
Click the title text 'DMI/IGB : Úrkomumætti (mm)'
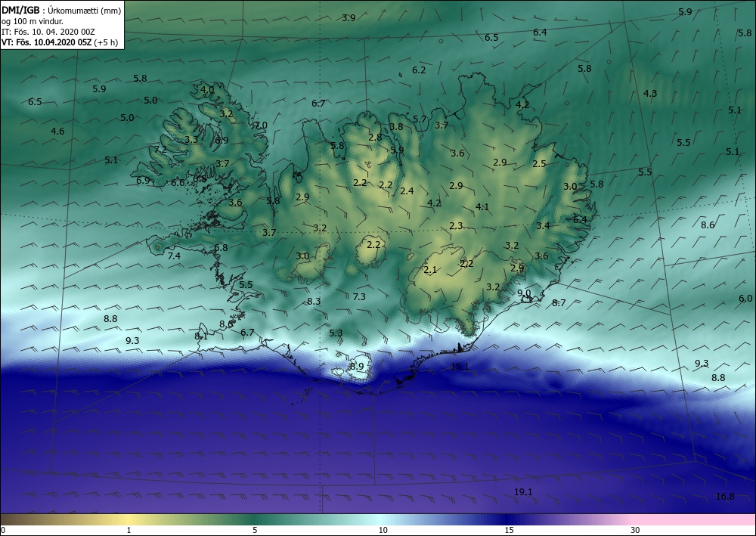tap(61, 10)
